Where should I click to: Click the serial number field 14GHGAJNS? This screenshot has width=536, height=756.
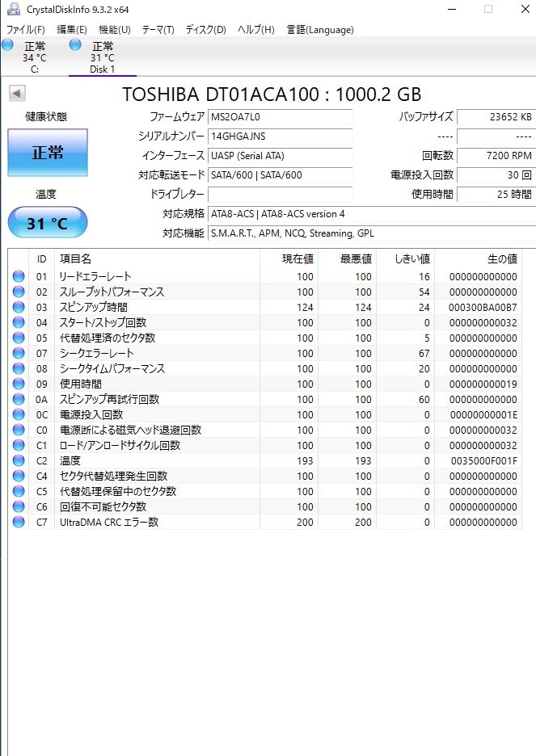click(x=280, y=136)
